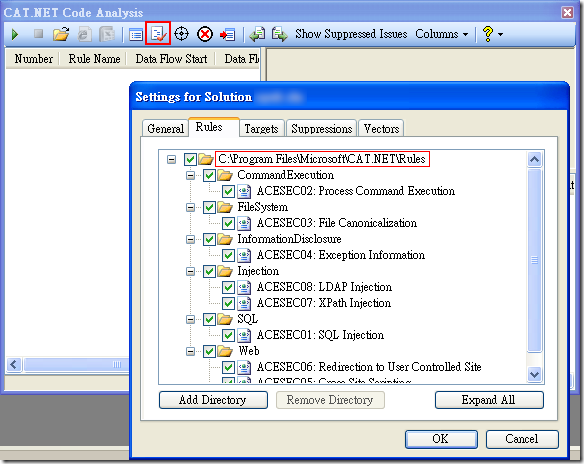Screen dimensions: 584x464
Task: Disable ACESEC01 SQL Injection checkbox
Action: point(228,336)
